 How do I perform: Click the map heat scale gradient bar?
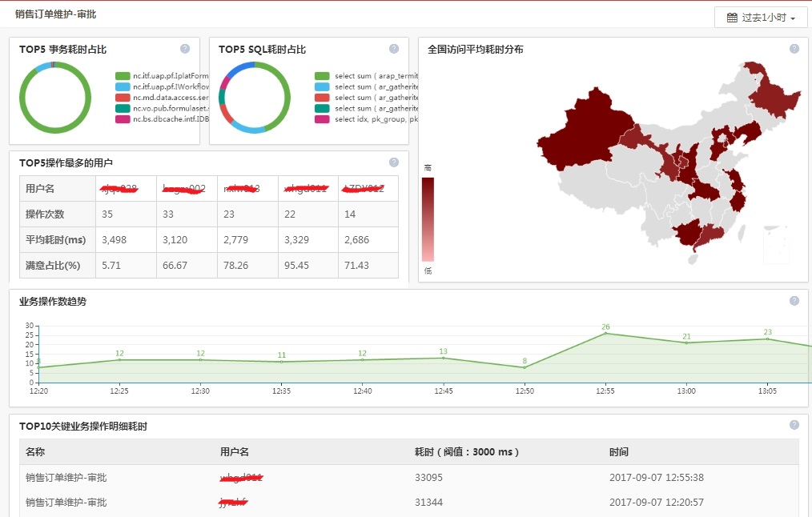[428, 219]
